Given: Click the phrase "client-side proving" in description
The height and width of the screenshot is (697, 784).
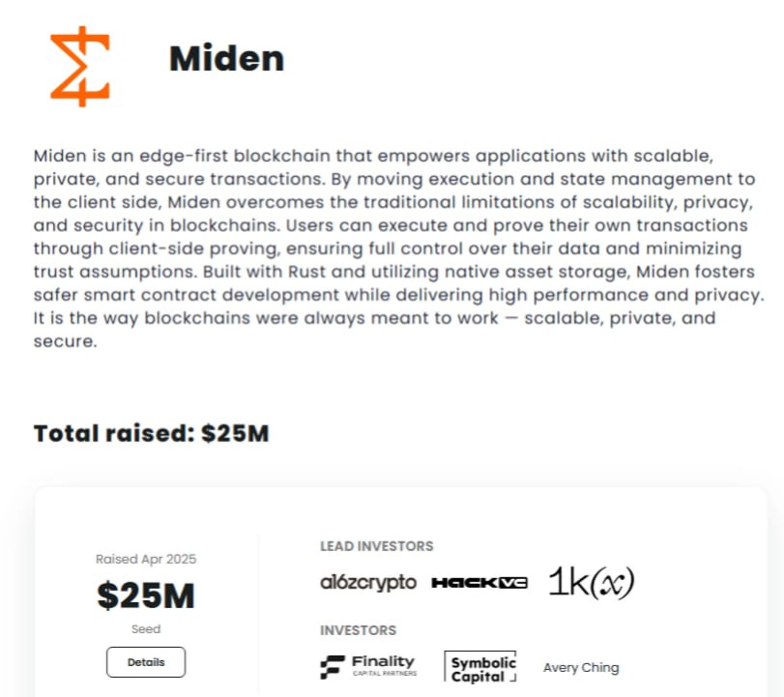Looking at the screenshot, I should click(x=194, y=249).
